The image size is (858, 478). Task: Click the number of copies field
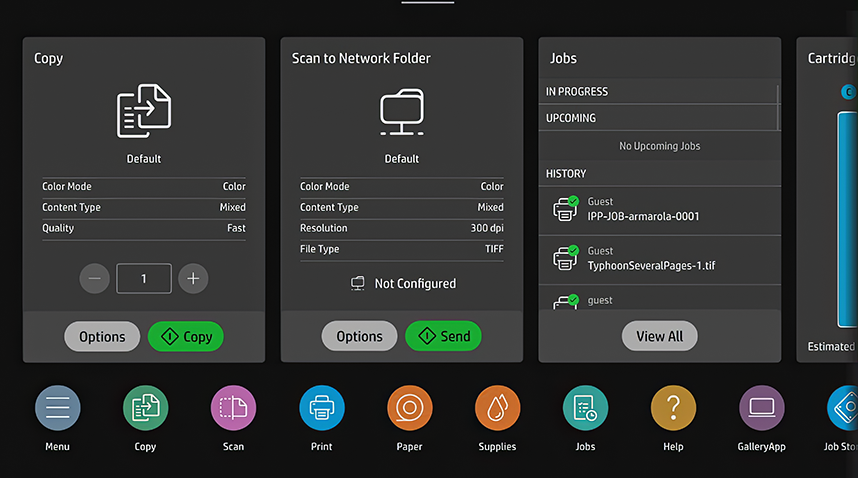(x=143, y=279)
